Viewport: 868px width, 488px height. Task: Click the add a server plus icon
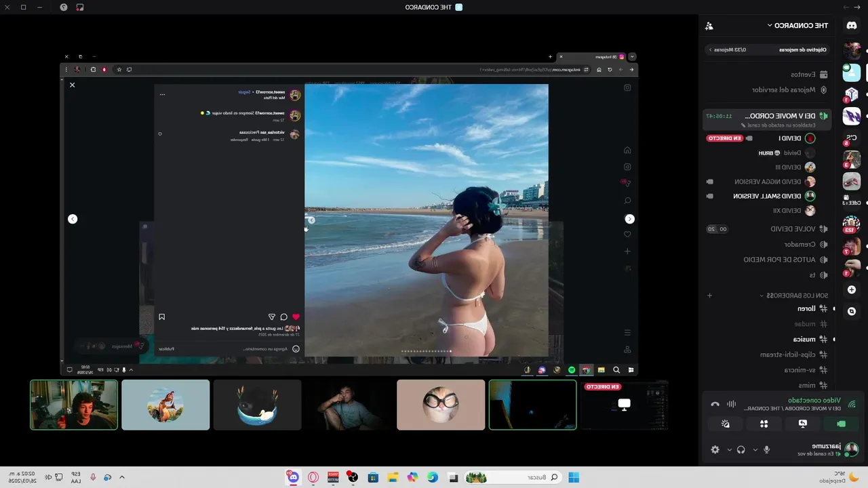click(852, 289)
